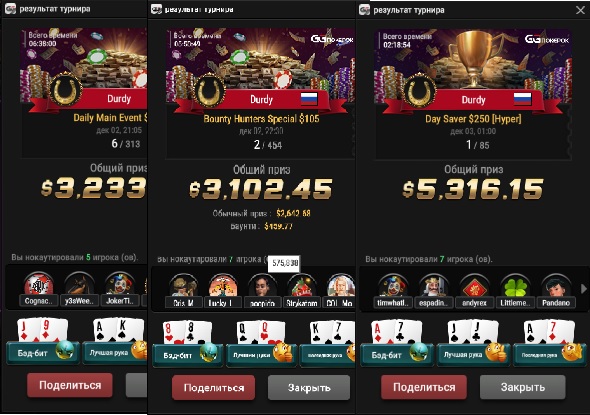Open the Лучшая рука hand with the jacks
The image size is (590, 415).
pos(473,354)
